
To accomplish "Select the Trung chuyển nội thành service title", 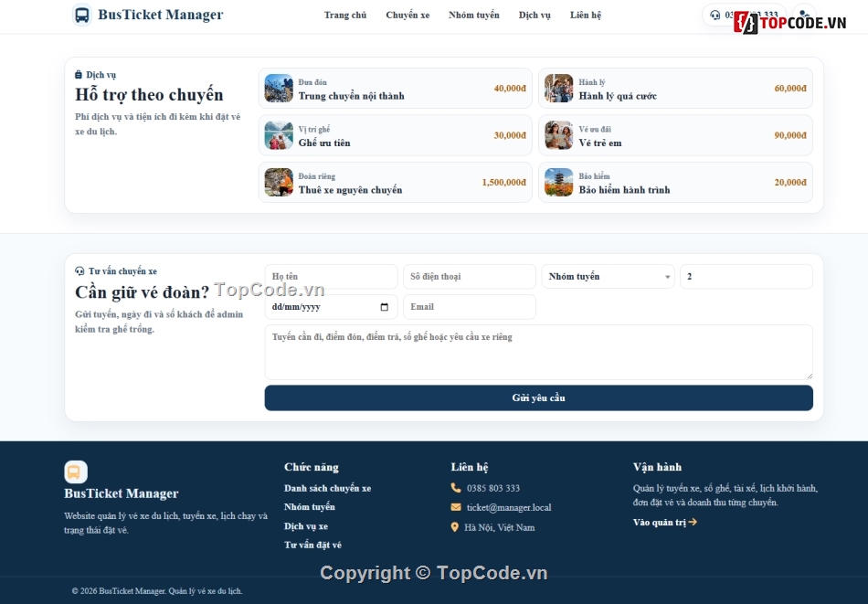I will coord(352,96).
